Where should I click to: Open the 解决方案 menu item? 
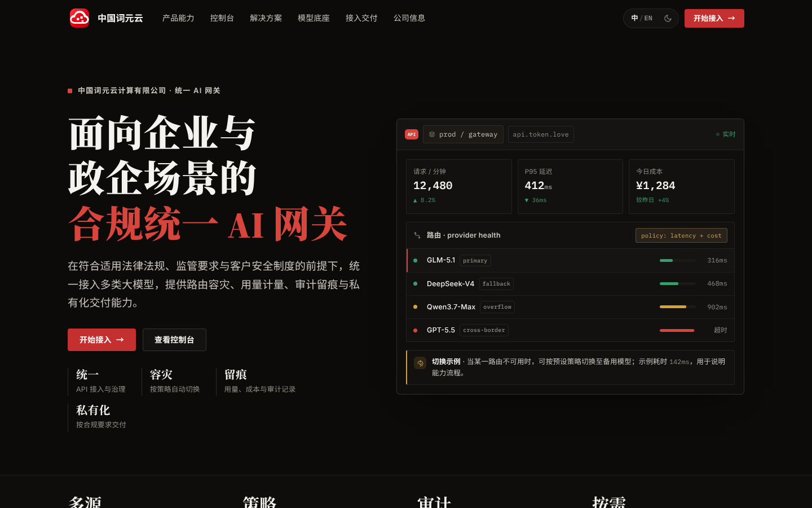click(x=266, y=18)
